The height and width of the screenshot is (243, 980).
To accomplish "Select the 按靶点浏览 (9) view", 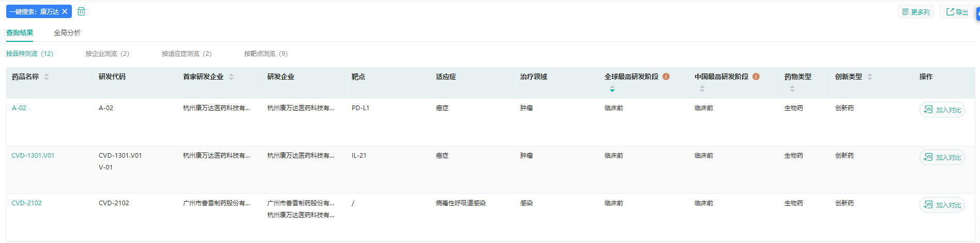I will pos(266,53).
